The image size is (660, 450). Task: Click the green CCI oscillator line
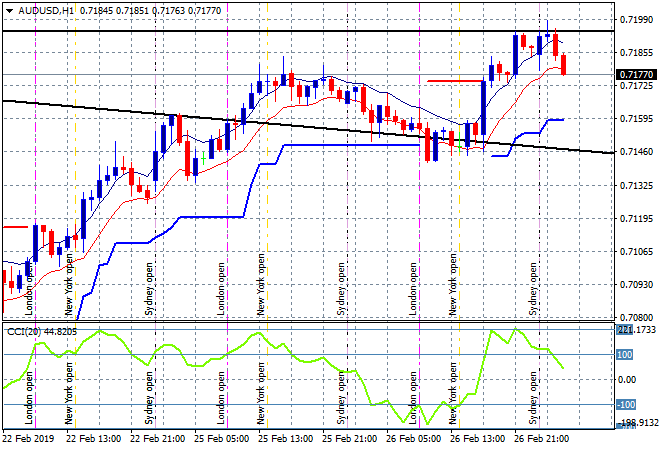click(200, 361)
